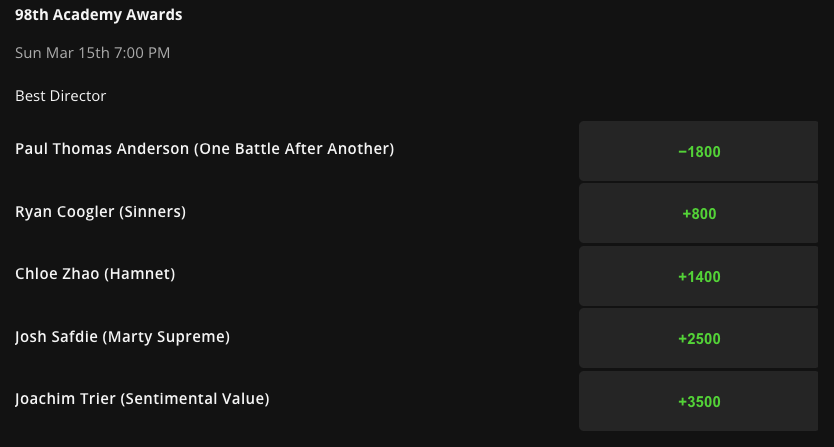Click the One Battle After Another film title
Screen dimensions: 834x447
[294, 148]
